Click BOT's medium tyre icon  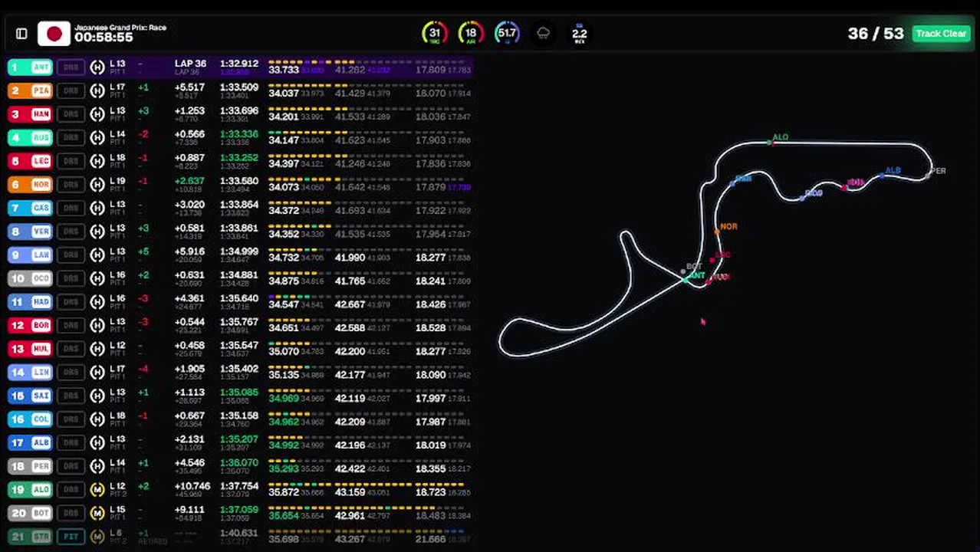97,513
